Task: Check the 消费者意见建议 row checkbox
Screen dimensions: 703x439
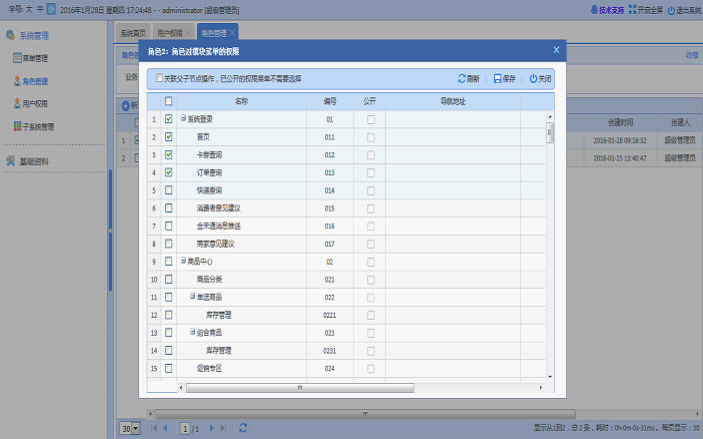Action: [x=169, y=208]
